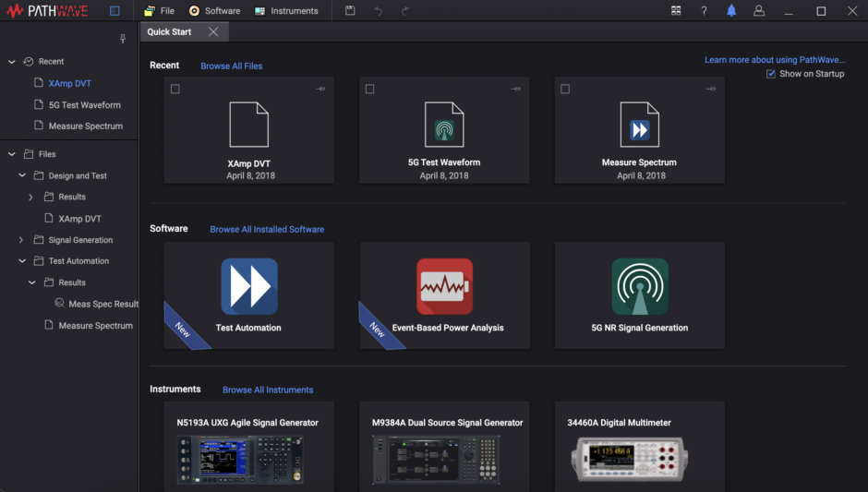Pin the XAmp DVT recent card

click(x=320, y=89)
